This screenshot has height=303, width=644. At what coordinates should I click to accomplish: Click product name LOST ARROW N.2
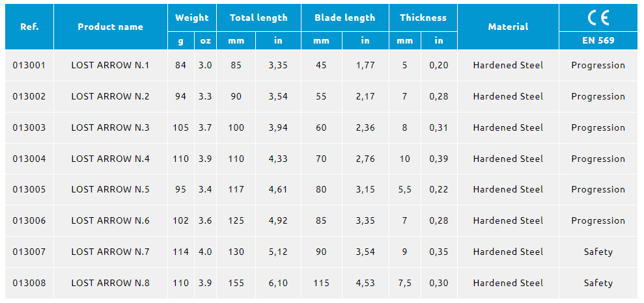tap(111, 96)
